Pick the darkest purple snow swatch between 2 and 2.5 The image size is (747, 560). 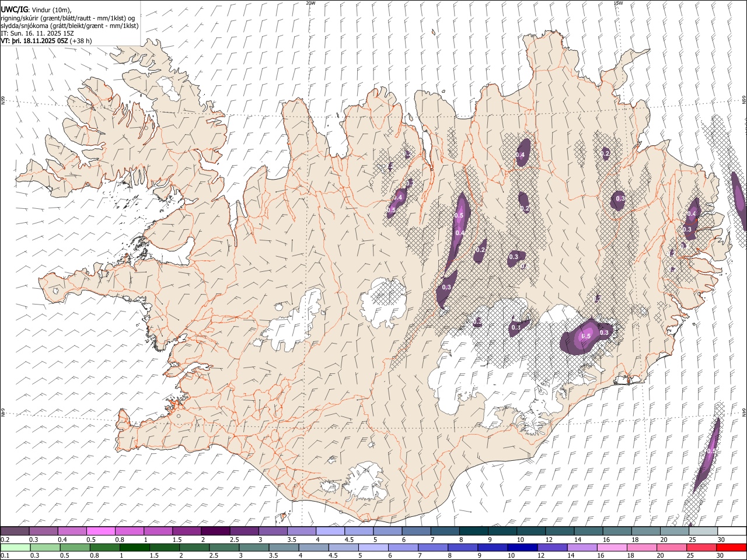point(215,531)
